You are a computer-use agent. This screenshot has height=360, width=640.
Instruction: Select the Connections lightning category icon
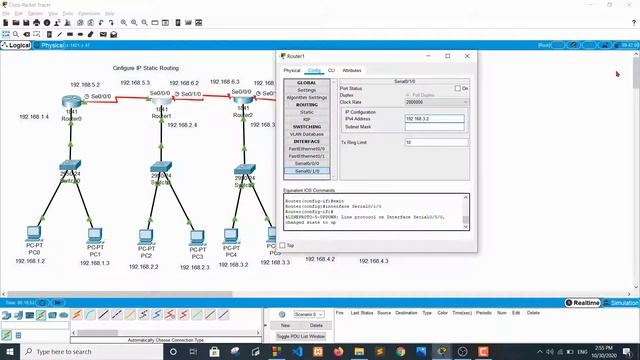(41, 315)
